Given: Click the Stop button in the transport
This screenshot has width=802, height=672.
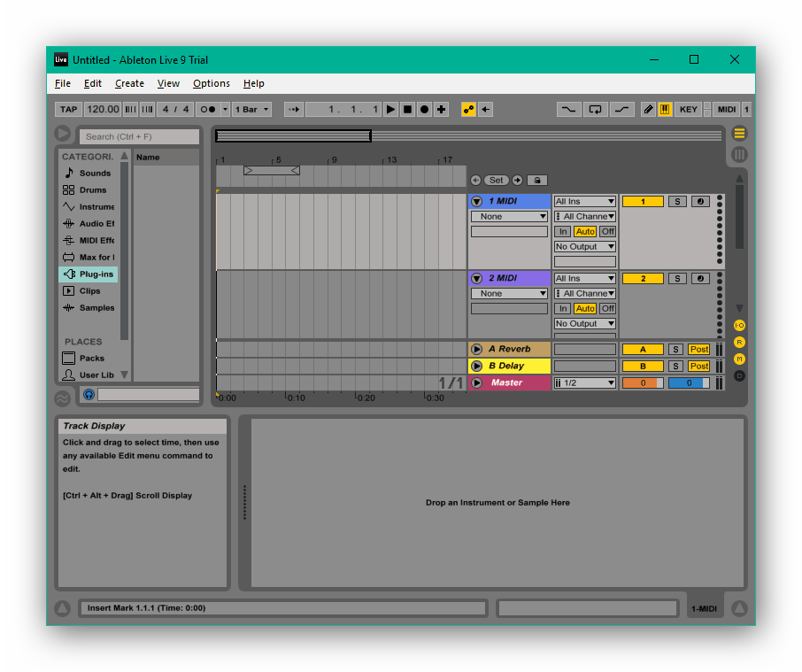Looking at the screenshot, I should click(x=407, y=110).
